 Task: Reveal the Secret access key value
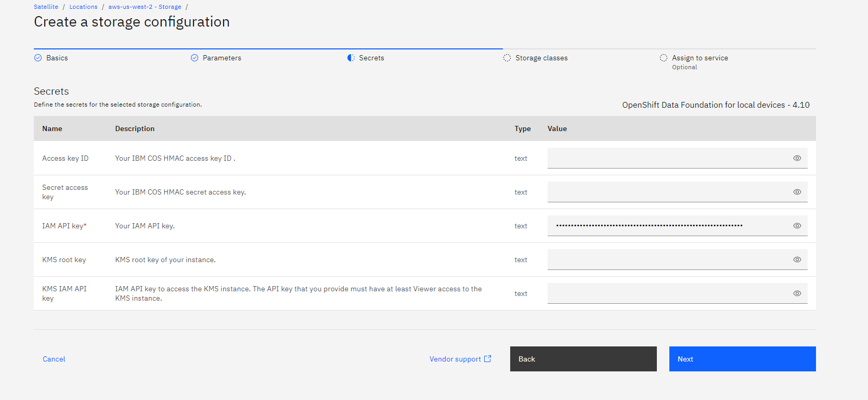pyautogui.click(x=797, y=192)
